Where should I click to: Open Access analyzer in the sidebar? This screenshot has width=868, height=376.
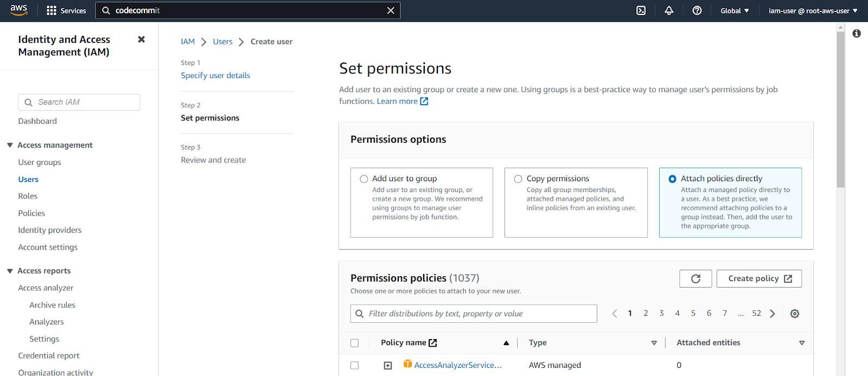[x=46, y=288]
